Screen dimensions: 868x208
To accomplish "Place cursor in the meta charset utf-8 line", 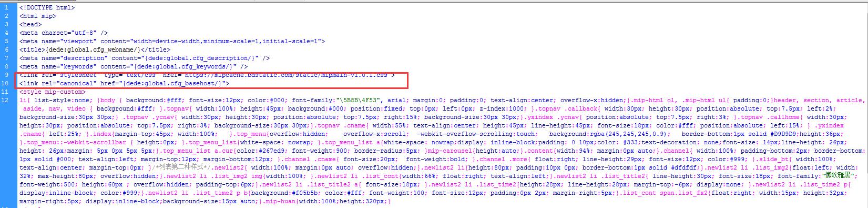I will coord(64,33).
